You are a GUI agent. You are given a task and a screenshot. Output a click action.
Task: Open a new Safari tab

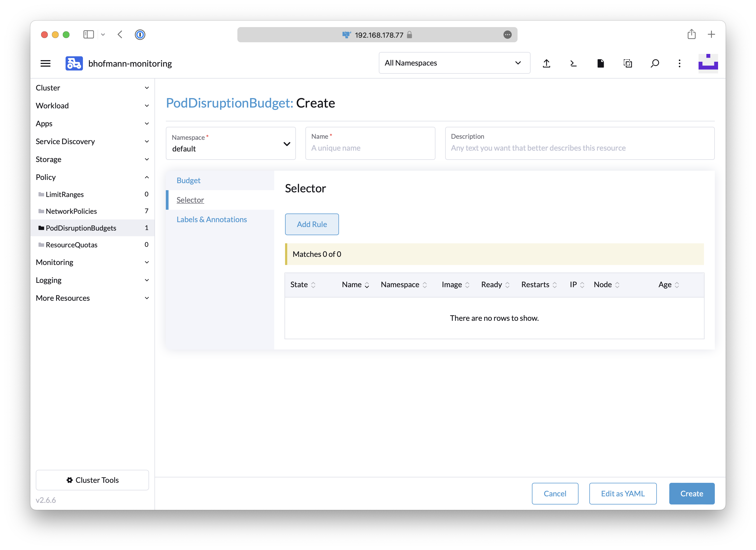711,34
